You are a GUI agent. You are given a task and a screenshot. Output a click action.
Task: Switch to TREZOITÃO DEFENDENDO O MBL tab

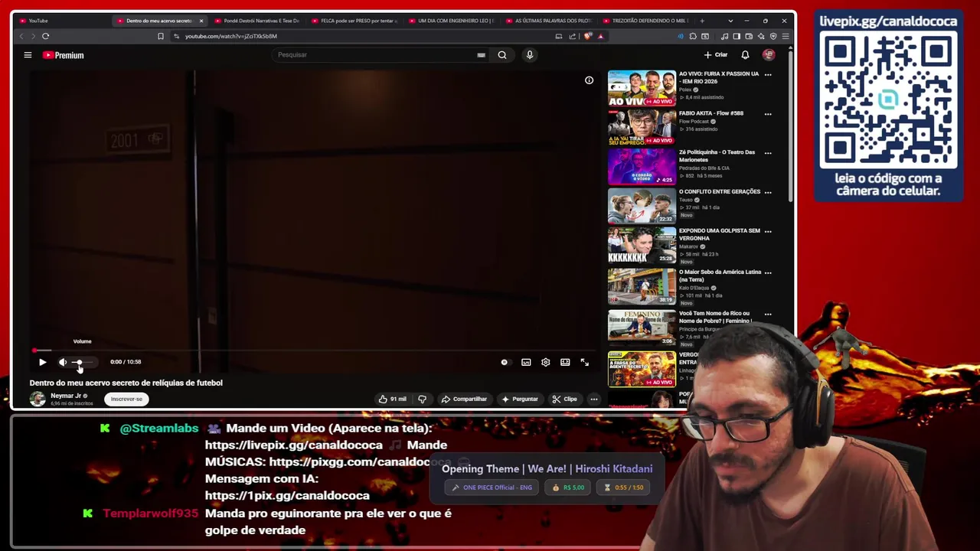pos(645,21)
